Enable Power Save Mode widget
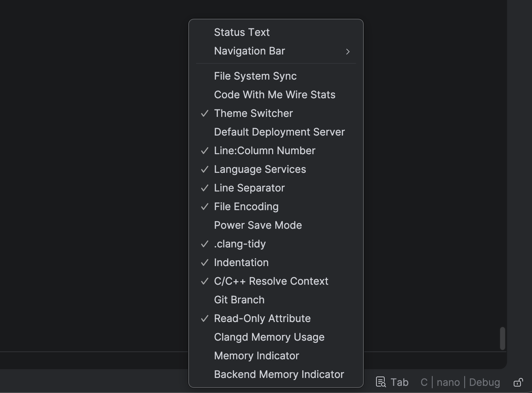 [x=276, y=225]
